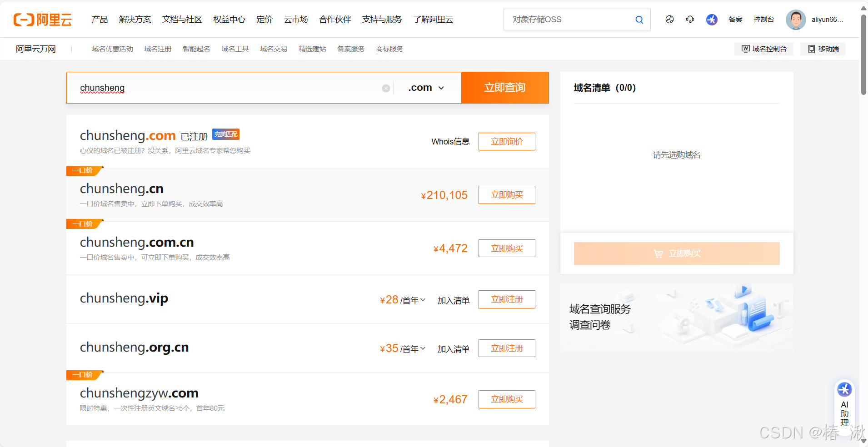The image size is (868, 447).
Task: Click 立即询价 for chunsheng.com
Action: tap(507, 142)
